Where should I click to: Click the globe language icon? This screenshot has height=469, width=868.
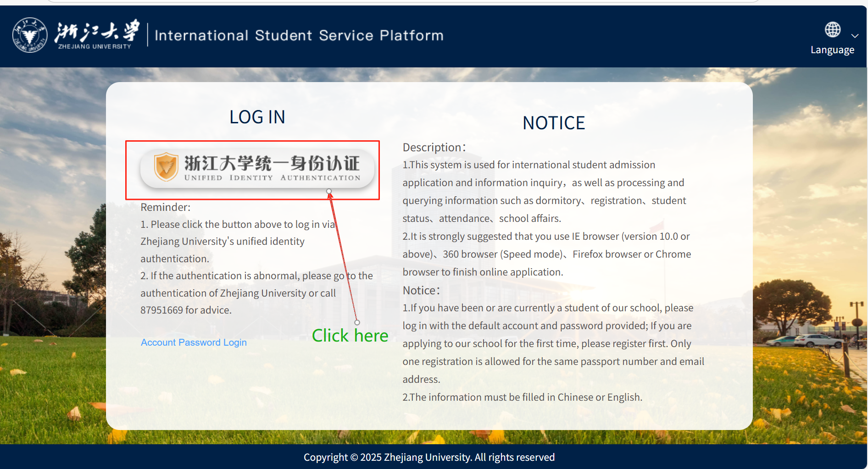(x=832, y=30)
